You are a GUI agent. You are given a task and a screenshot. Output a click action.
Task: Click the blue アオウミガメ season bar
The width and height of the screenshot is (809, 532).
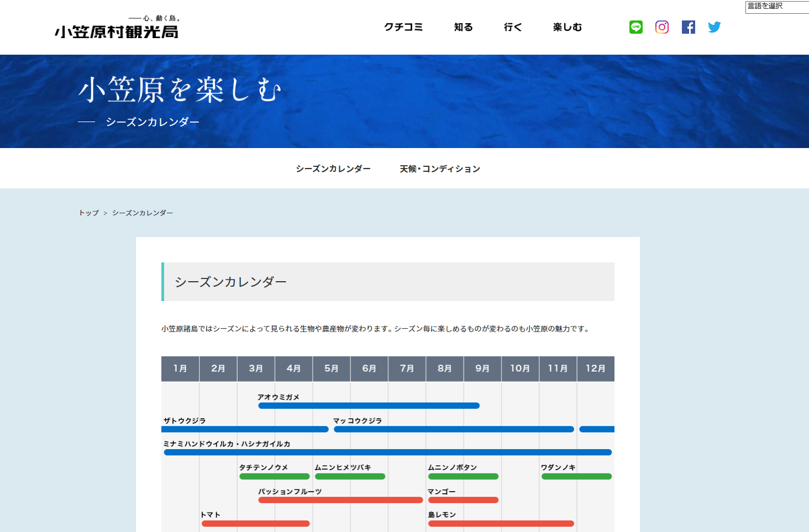click(x=369, y=405)
